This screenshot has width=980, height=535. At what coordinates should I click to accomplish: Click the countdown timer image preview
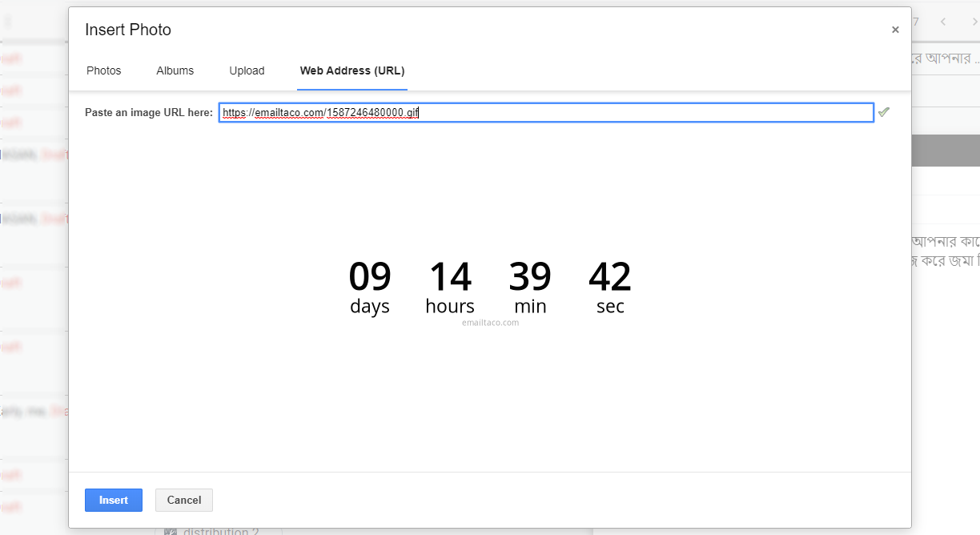(x=490, y=292)
